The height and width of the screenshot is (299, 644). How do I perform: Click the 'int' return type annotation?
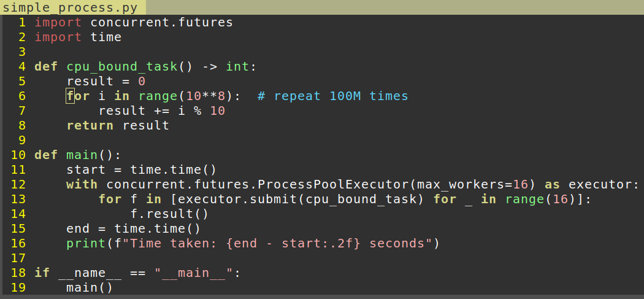coord(237,67)
